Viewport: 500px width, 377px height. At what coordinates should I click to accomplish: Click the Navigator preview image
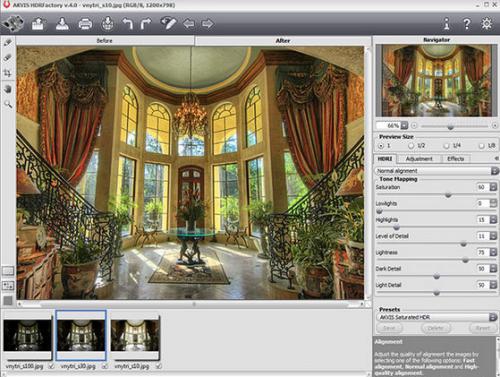(x=436, y=80)
